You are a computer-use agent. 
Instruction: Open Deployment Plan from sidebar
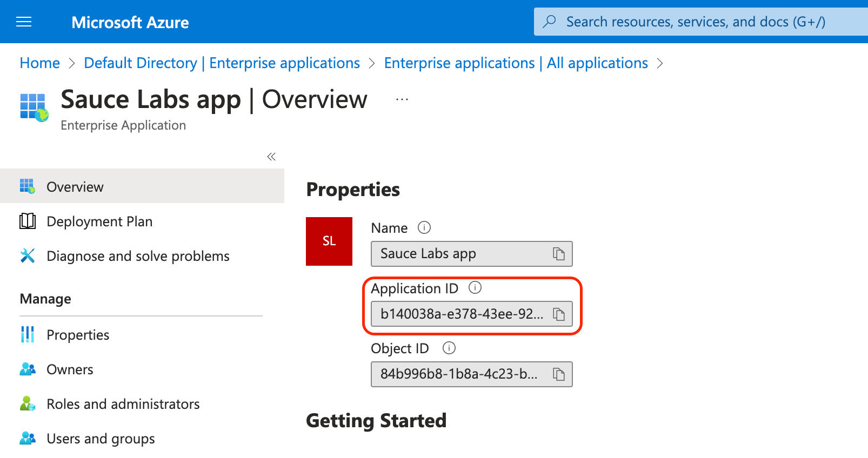(99, 221)
